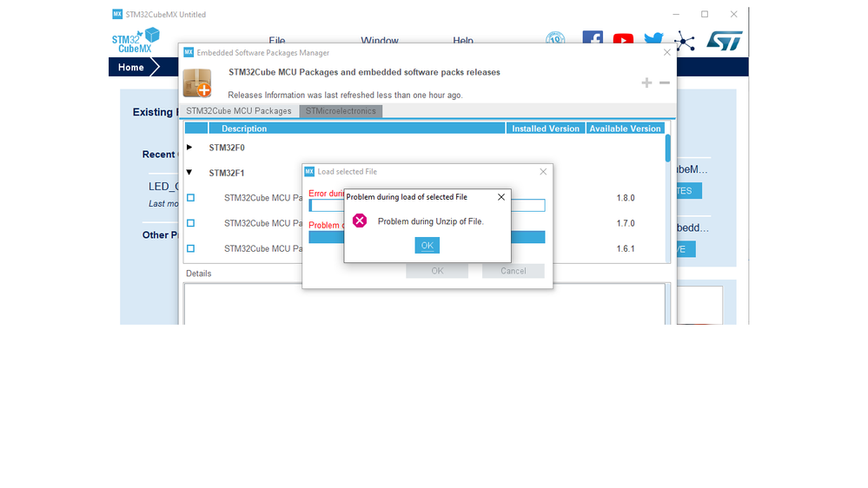Screen dimensions: 868x488
Task: Click the 1.8.0 available version cell
Action: pos(626,197)
